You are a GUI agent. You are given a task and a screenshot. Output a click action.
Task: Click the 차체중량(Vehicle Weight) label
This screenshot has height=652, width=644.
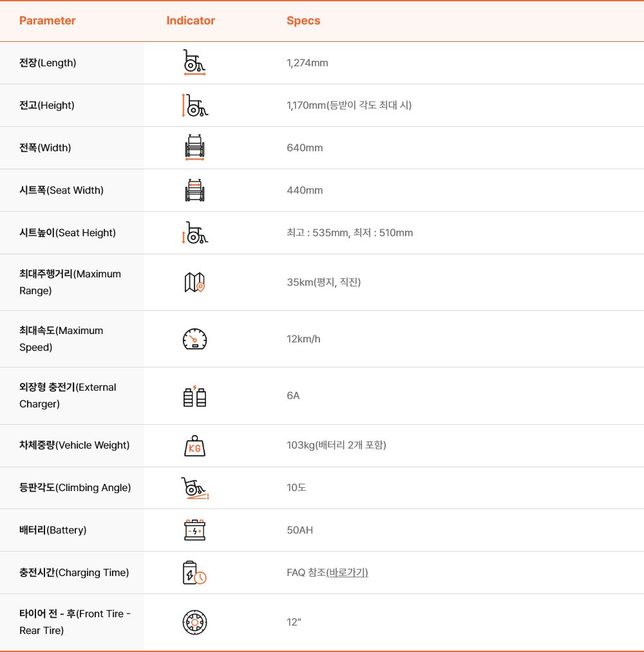pyautogui.click(x=75, y=445)
